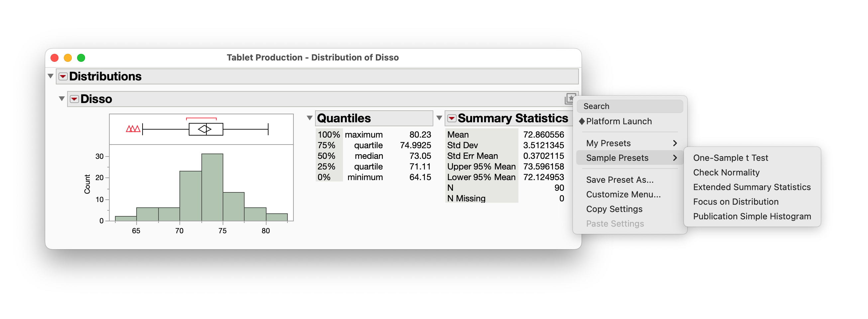
Task: Click the red outlier markers in the box plot
Action: click(x=133, y=129)
